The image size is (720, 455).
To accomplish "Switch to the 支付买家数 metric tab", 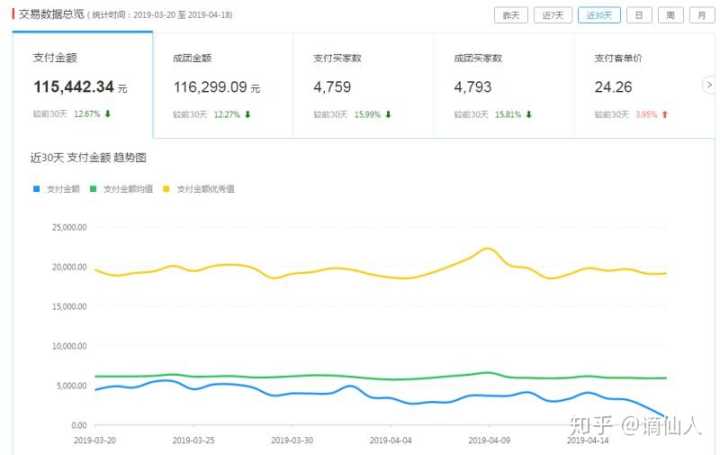I will [x=362, y=85].
